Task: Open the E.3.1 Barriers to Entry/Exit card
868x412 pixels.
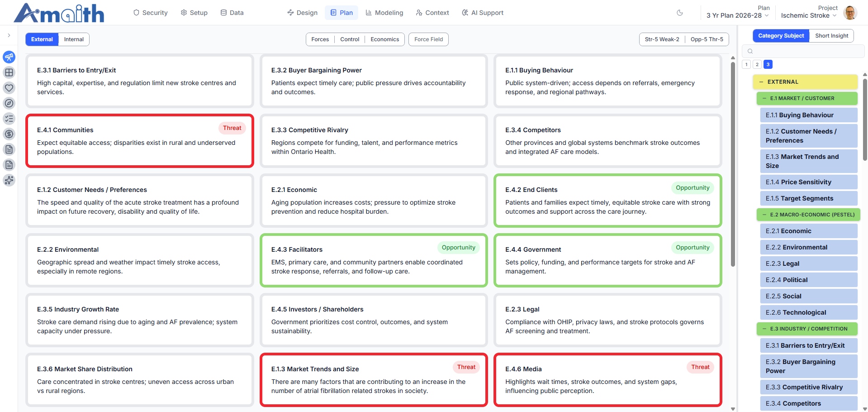Action: (140, 81)
